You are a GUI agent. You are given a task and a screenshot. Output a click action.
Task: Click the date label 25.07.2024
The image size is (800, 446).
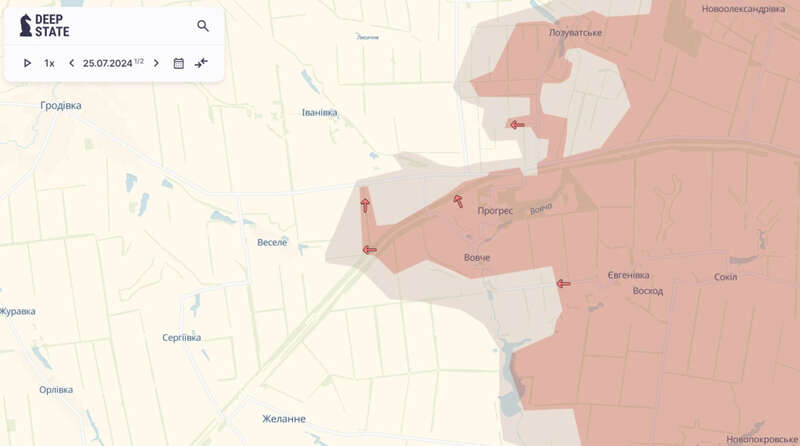click(x=108, y=63)
